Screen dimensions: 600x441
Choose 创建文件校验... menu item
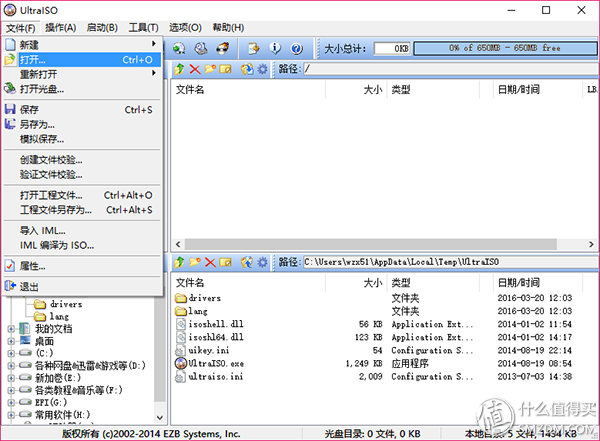pyautogui.click(x=82, y=160)
